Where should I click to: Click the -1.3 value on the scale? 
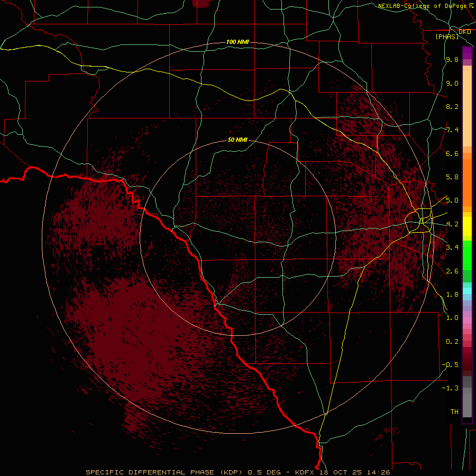(x=450, y=388)
